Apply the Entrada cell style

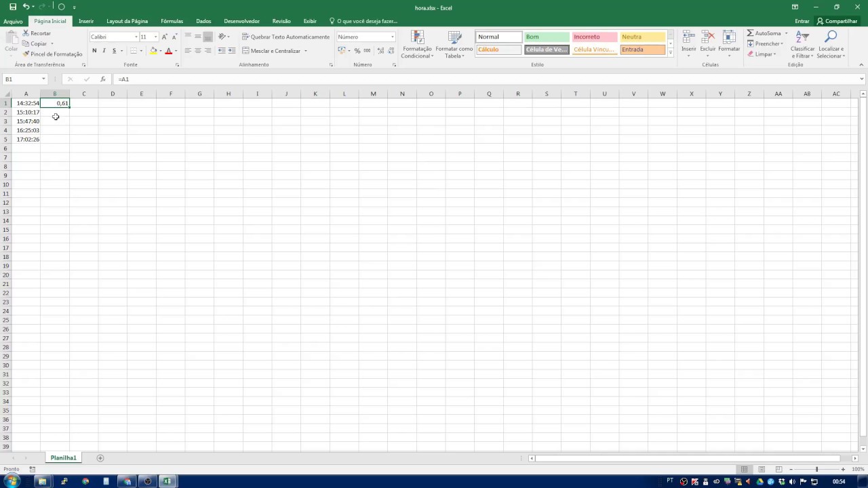[x=642, y=49]
